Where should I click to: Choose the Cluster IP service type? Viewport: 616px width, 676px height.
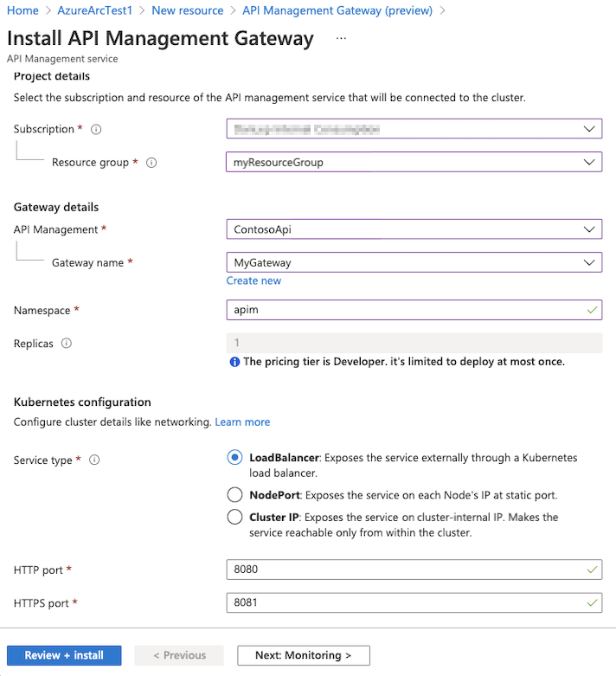tap(234, 518)
